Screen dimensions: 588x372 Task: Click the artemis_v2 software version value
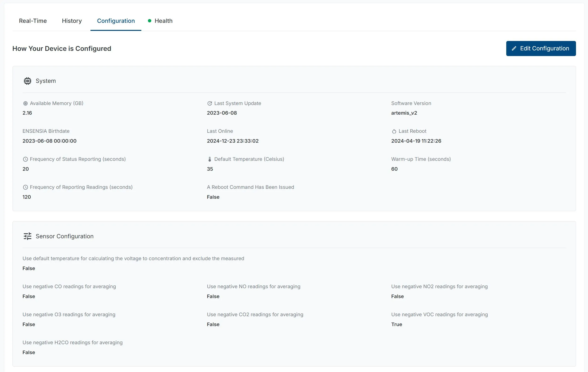404,113
